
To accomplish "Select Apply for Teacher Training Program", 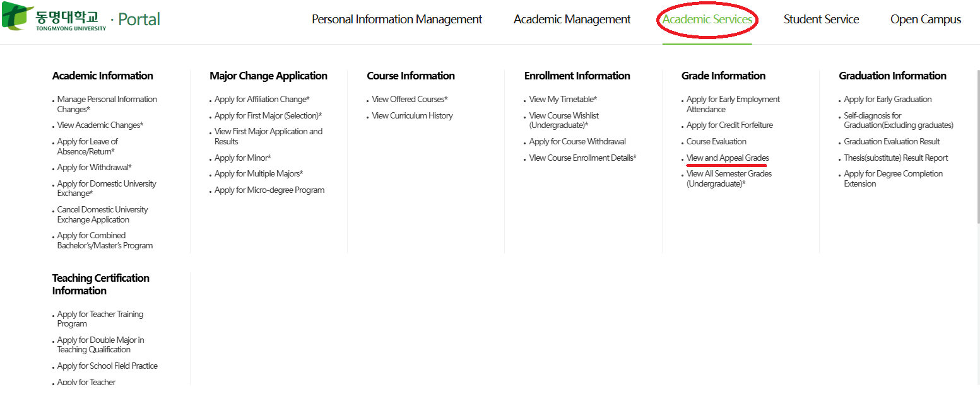I will pos(100,319).
